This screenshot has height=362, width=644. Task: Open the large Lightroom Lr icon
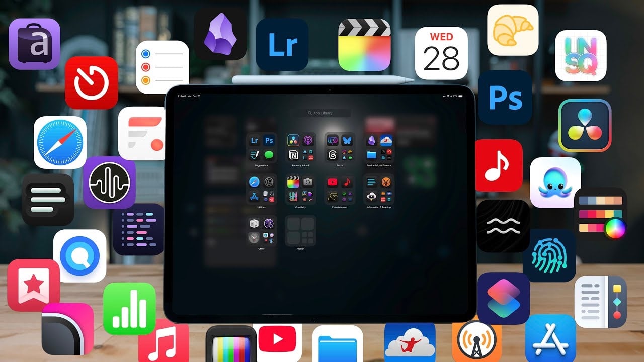tap(282, 44)
